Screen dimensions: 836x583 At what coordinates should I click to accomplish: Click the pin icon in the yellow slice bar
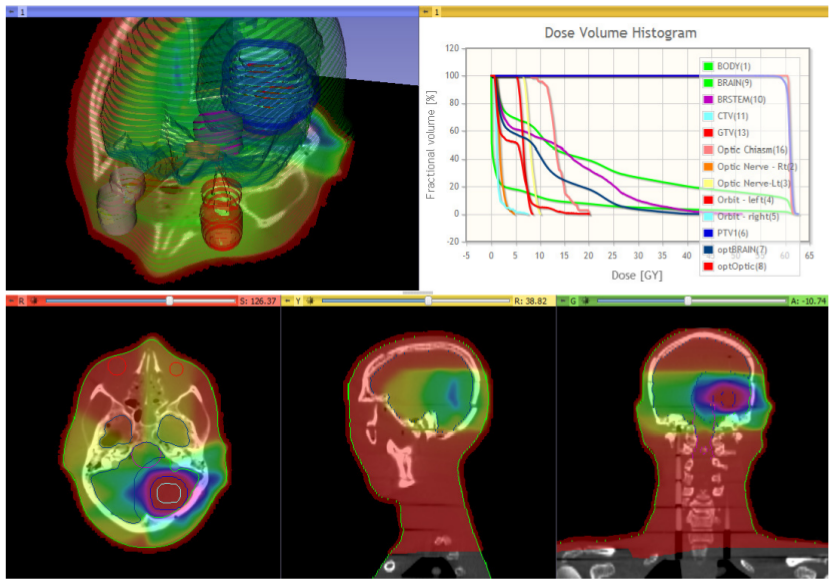[287, 300]
